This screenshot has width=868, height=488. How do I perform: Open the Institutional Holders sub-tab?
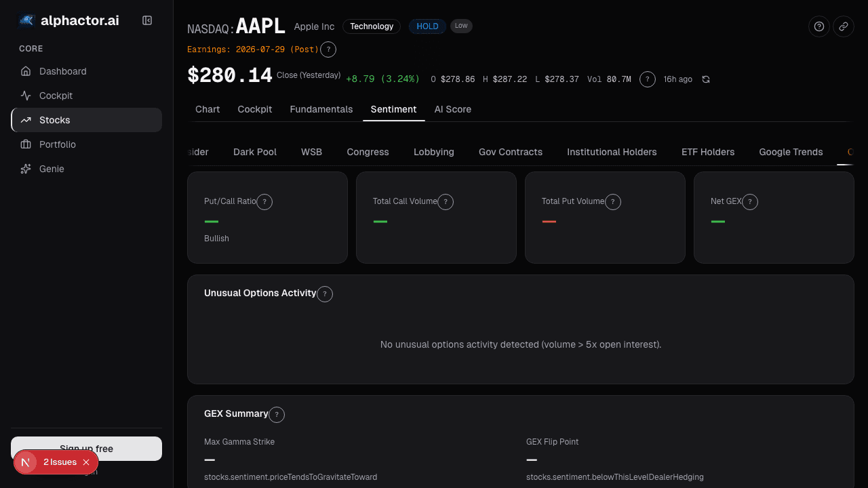coord(612,152)
